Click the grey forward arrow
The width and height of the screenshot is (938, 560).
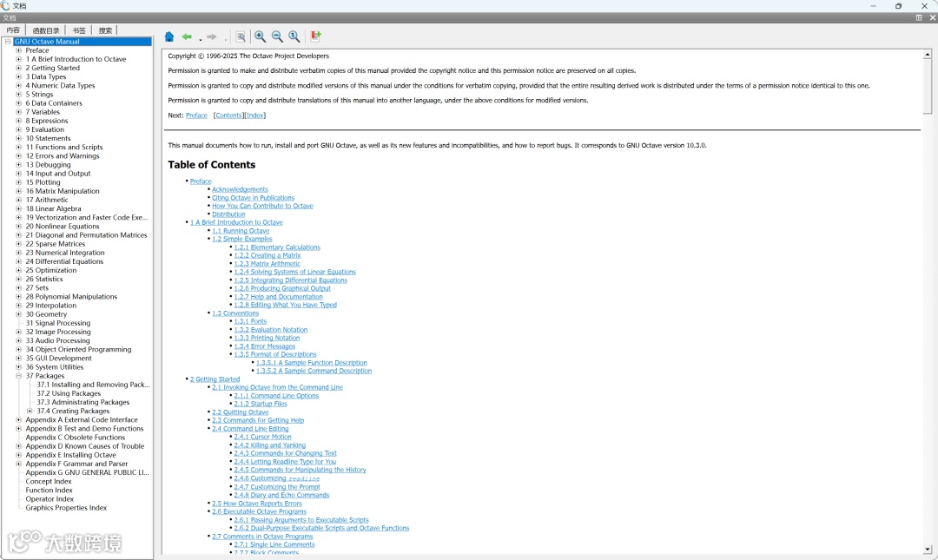[x=212, y=36]
